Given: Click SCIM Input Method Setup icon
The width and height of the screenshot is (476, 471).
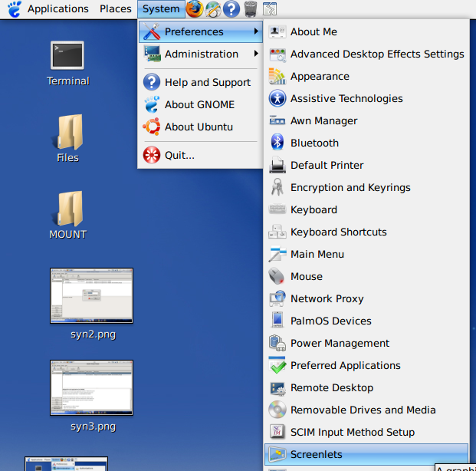Looking at the screenshot, I should (277, 432).
